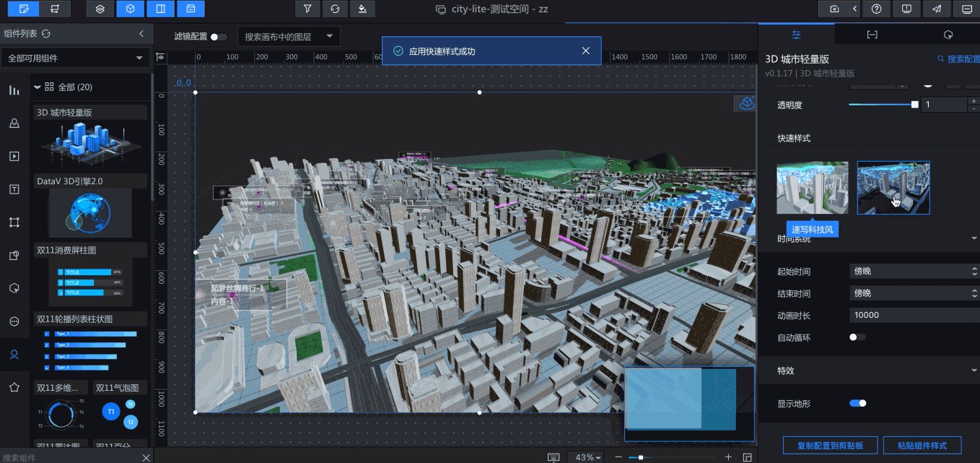Select the media play category icon
This screenshot has height=463, width=980.
14,156
